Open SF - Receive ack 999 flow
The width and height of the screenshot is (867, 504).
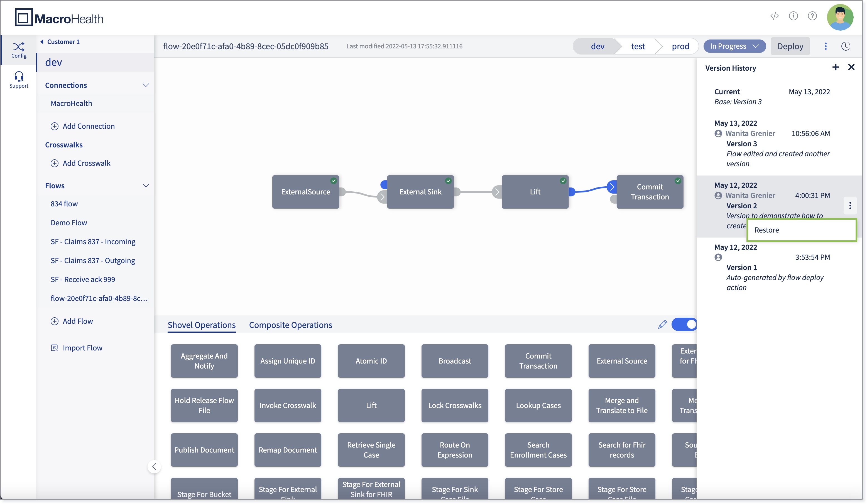tap(83, 279)
